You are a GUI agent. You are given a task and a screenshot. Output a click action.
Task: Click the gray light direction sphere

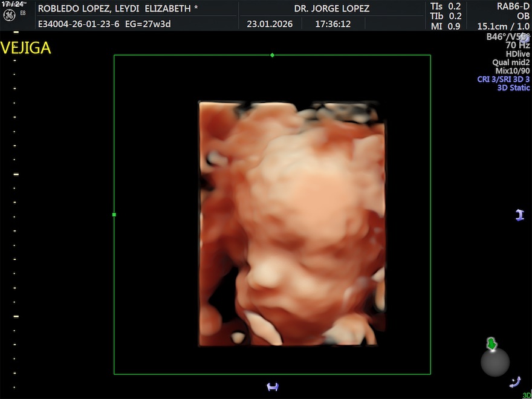click(495, 362)
